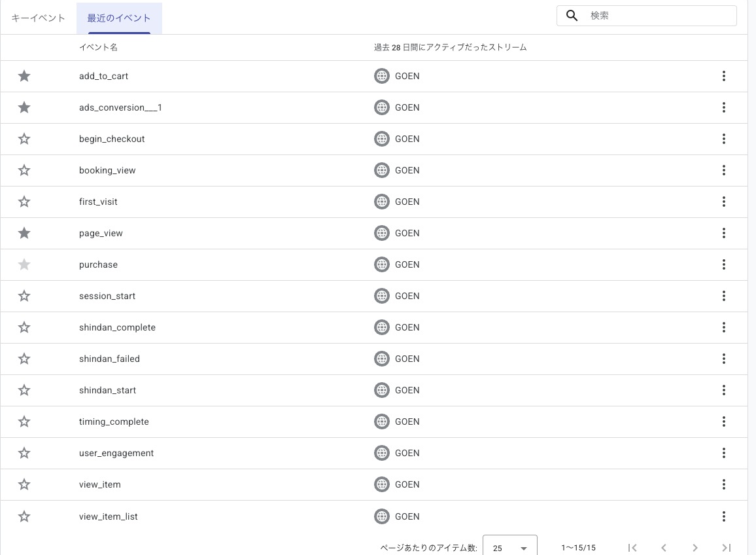Star the timing_complete event
The image size is (756, 555).
coord(24,421)
